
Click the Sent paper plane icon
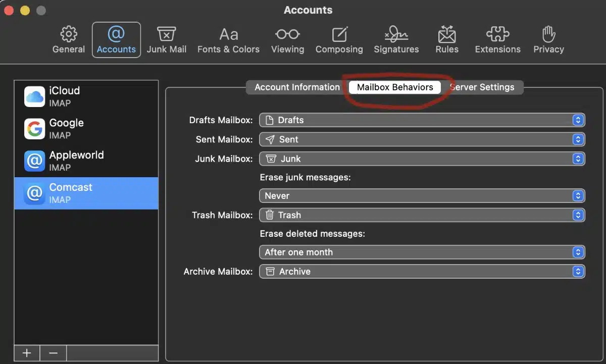point(270,139)
